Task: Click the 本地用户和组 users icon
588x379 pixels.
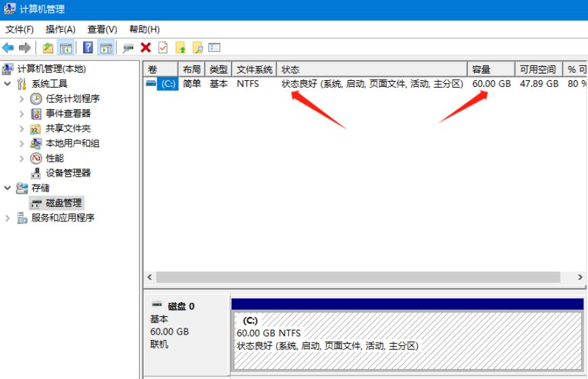Action: click(36, 144)
